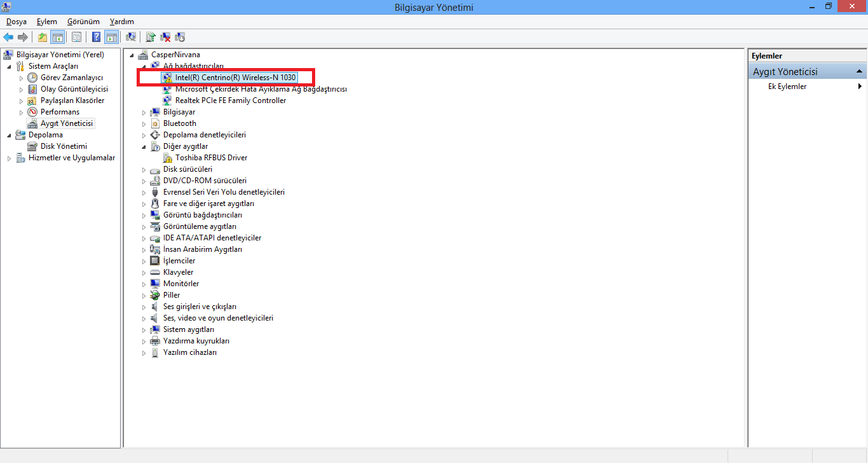Click the Toshiba RFBUS Driver warning icon
The width and height of the screenshot is (868, 463).
coord(168,158)
